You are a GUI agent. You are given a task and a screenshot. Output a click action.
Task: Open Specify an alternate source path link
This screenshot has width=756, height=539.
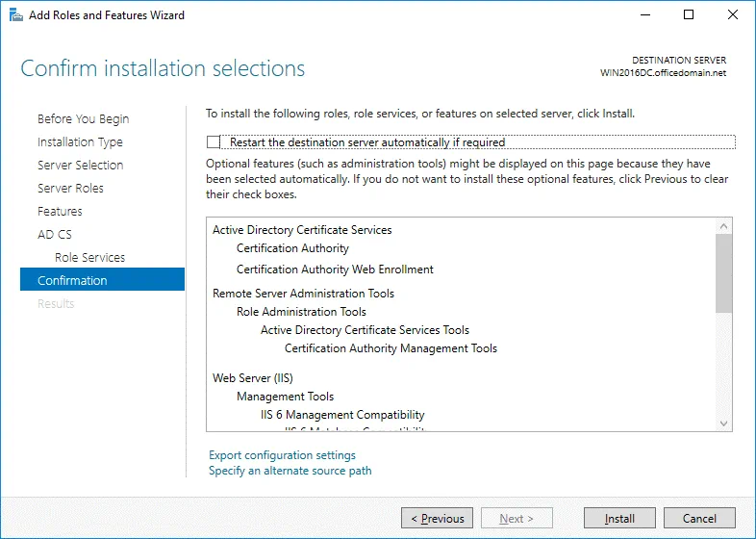pos(290,471)
